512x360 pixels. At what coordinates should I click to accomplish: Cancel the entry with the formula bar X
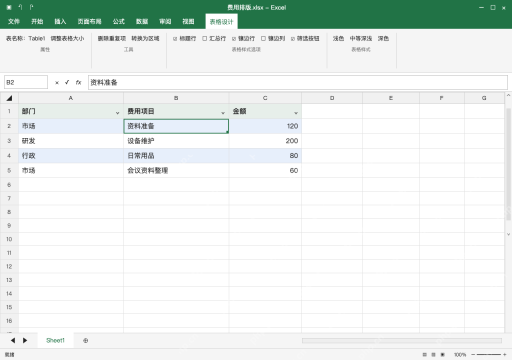tap(57, 83)
